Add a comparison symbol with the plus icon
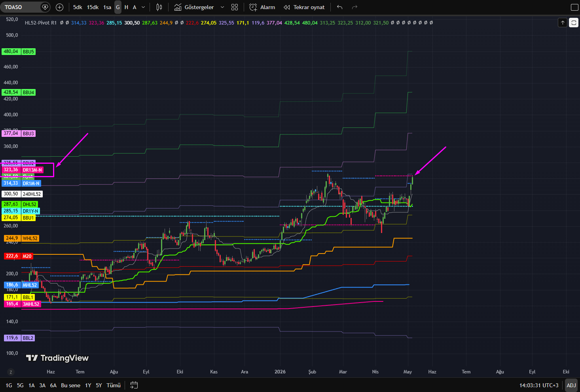 60,7
